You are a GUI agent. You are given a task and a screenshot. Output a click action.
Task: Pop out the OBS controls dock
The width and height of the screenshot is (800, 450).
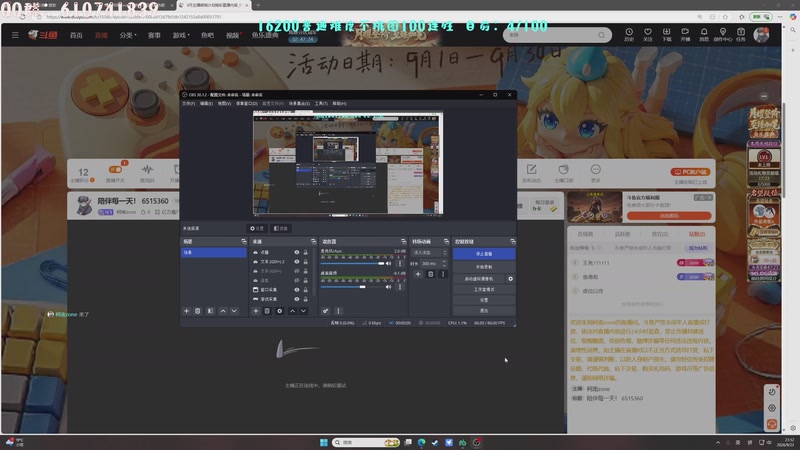513,241
